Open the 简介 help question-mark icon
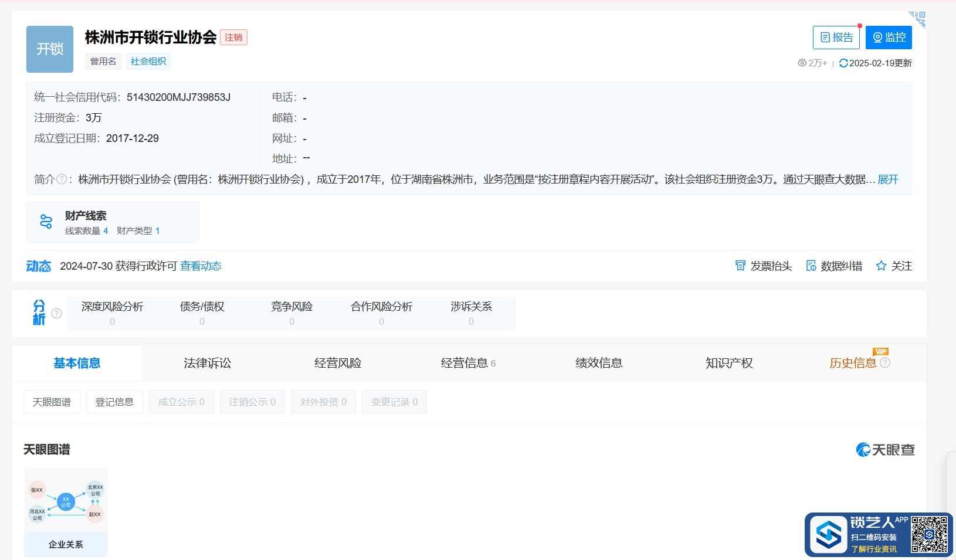The width and height of the screenshot is (956, 560). click(x=62, y=179)
